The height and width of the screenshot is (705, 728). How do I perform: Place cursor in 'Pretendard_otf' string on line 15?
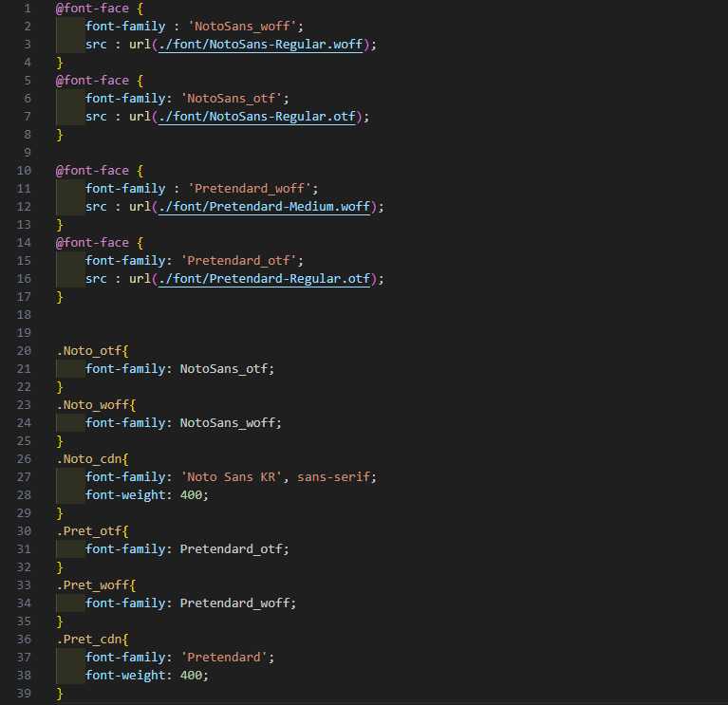[238, 261]
